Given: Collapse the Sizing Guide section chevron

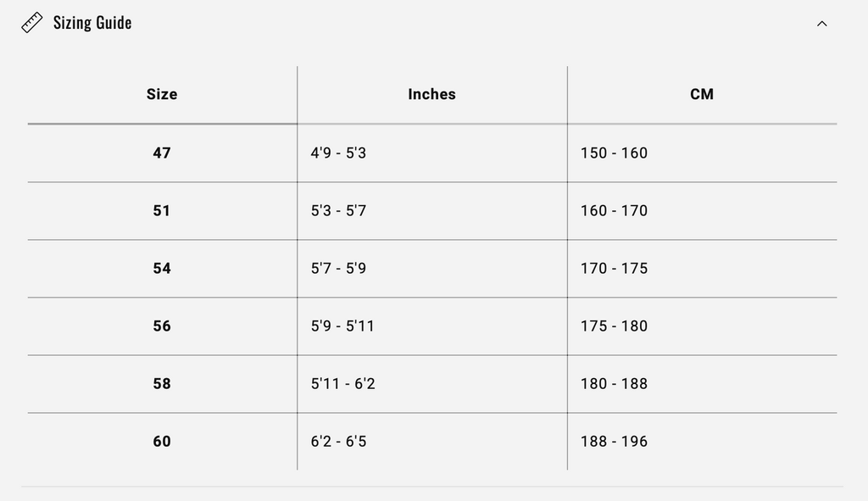Looking at the screenshot, I should pos(821,24).
